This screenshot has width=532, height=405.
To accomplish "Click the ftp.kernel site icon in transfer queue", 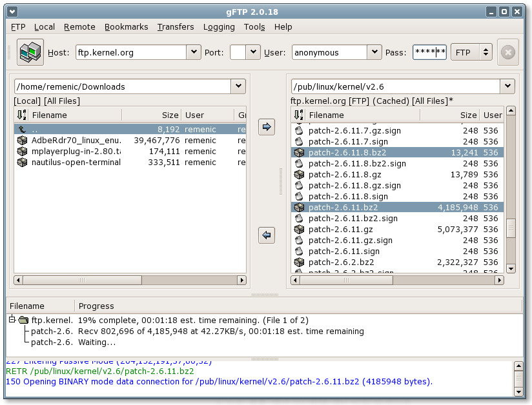I will (22, 321).
